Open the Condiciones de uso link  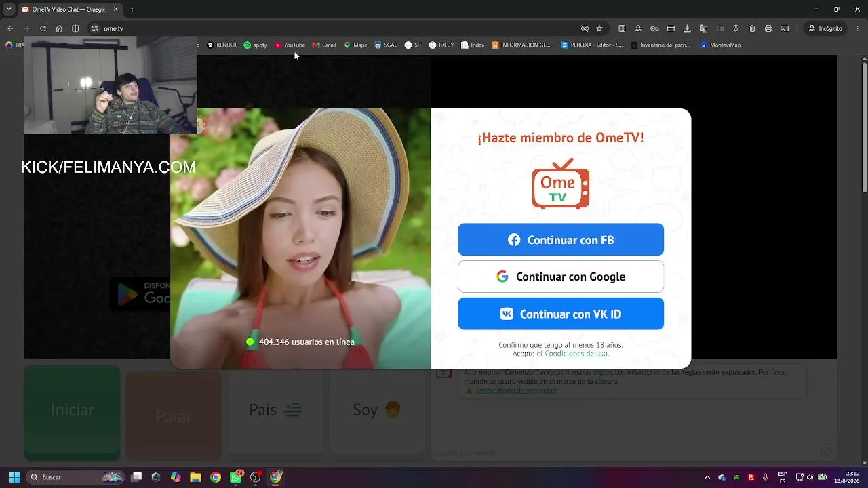576,354
